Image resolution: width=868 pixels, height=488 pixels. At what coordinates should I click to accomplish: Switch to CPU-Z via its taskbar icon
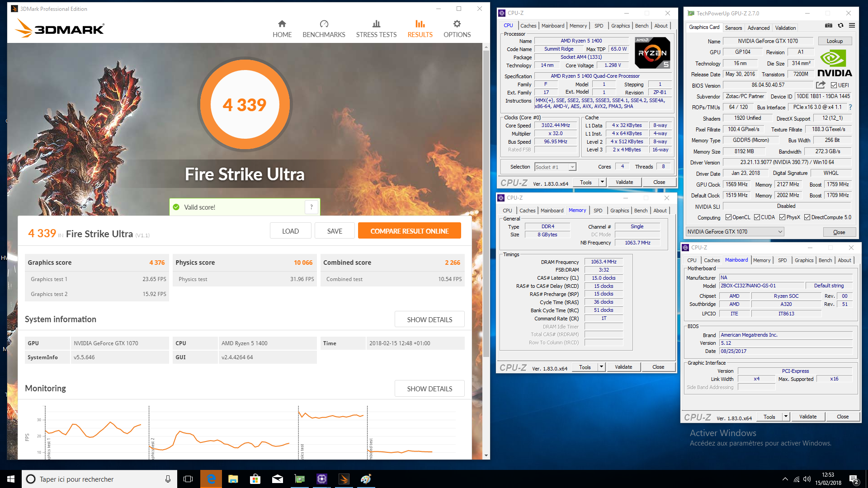point(321,479)
